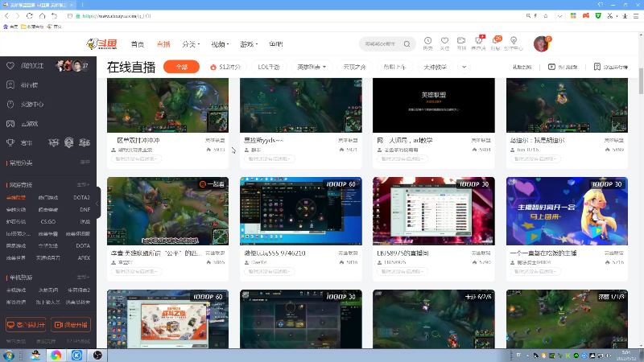The image size is (644, 362).
Task: Click the APEX sidebar category
Action: 84,257
